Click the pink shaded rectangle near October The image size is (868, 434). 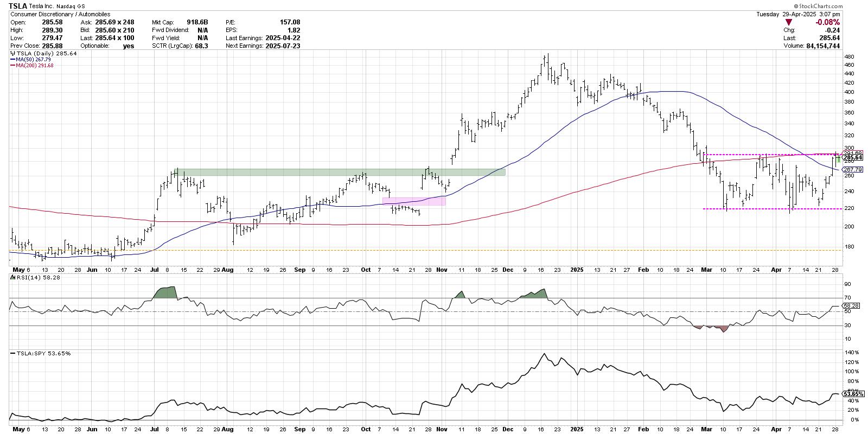coord(414,201)
